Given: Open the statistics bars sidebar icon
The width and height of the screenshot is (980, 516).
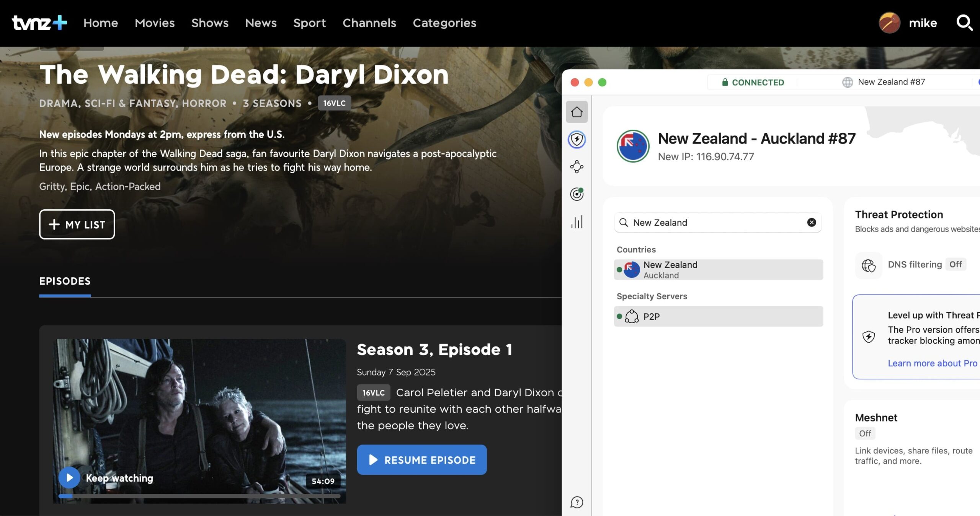Looking at the screenshot, I should (x=577, y=222).
